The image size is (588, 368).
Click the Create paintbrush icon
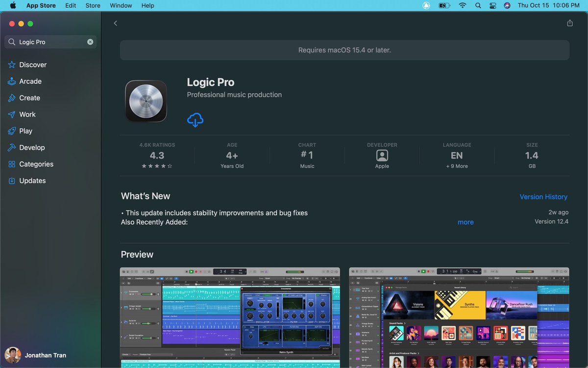12,98
